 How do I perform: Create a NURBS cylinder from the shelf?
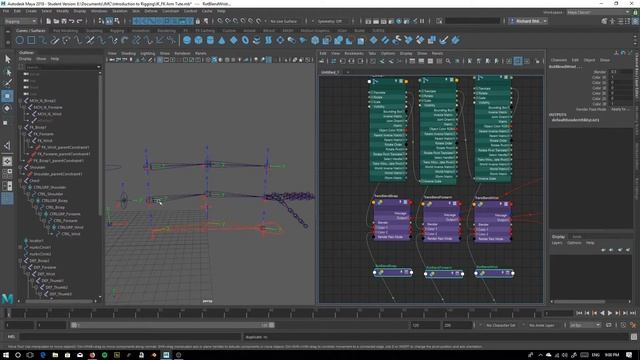pyautogui.click(x=210, y=40)
